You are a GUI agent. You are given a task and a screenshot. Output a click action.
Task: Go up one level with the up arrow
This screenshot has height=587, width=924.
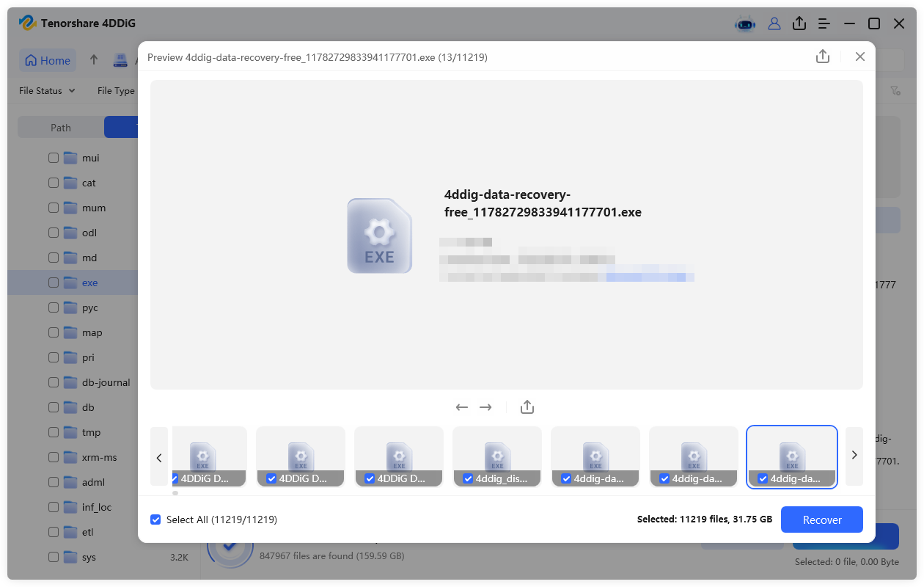(94, 60)
